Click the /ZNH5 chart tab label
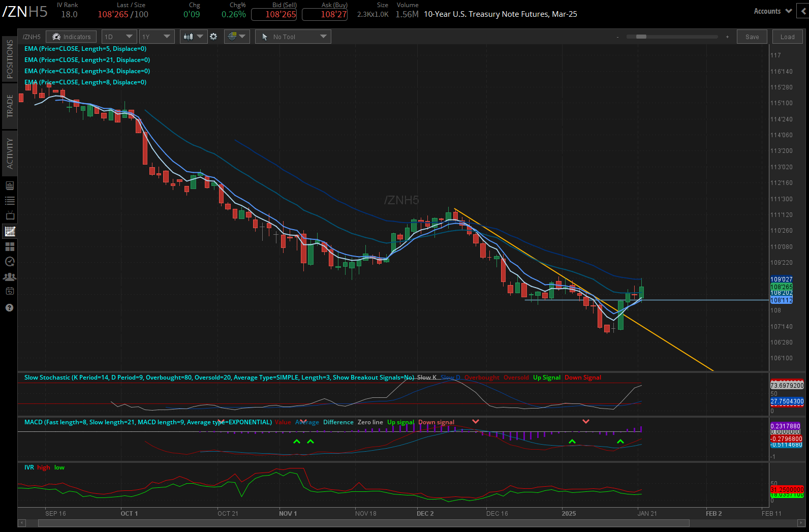Screen dimensions: 809x532 click(32, 37)
